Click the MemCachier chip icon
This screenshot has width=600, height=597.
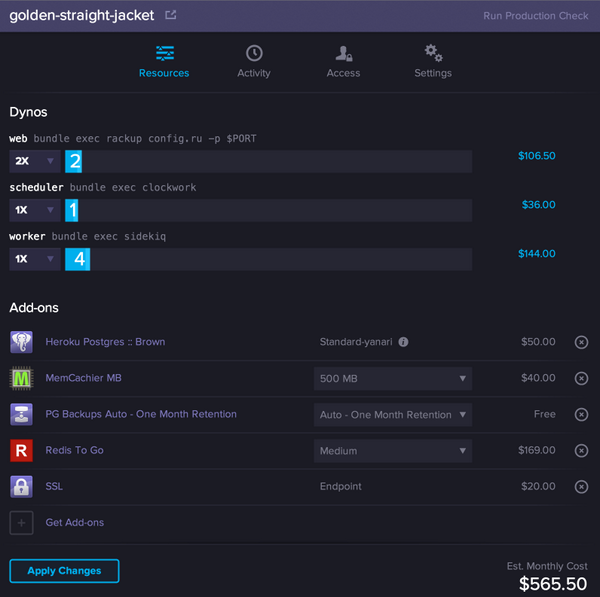[21, 378]
